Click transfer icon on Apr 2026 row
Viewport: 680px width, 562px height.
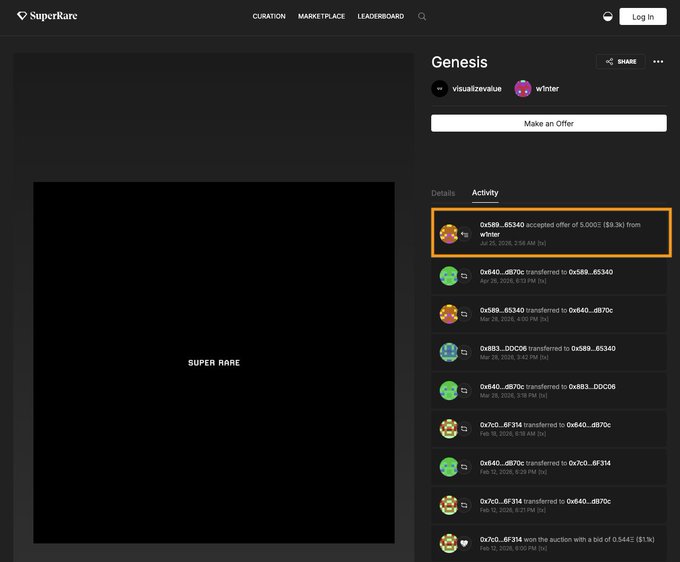[464, 276]
